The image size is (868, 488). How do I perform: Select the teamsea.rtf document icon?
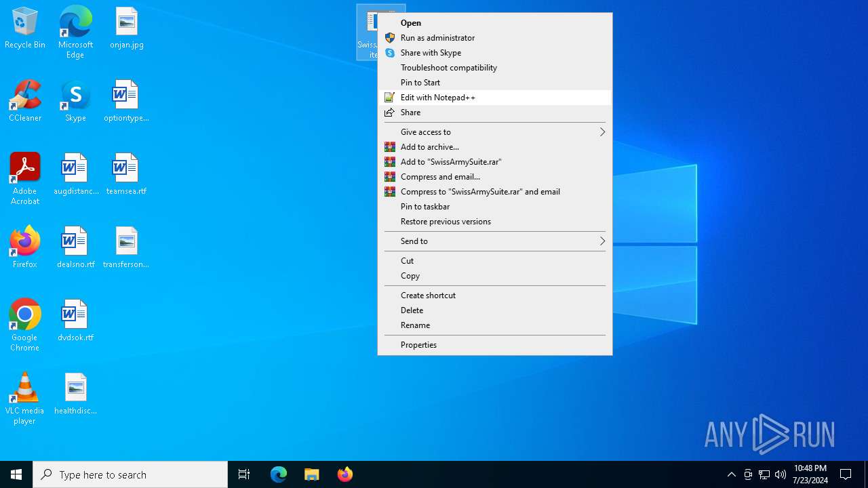[127, 175]
